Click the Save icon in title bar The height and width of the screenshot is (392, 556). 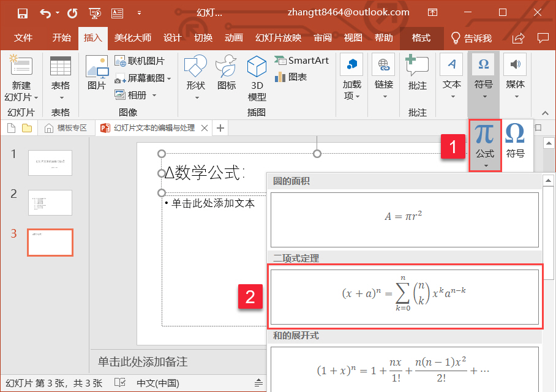(22, 12)
